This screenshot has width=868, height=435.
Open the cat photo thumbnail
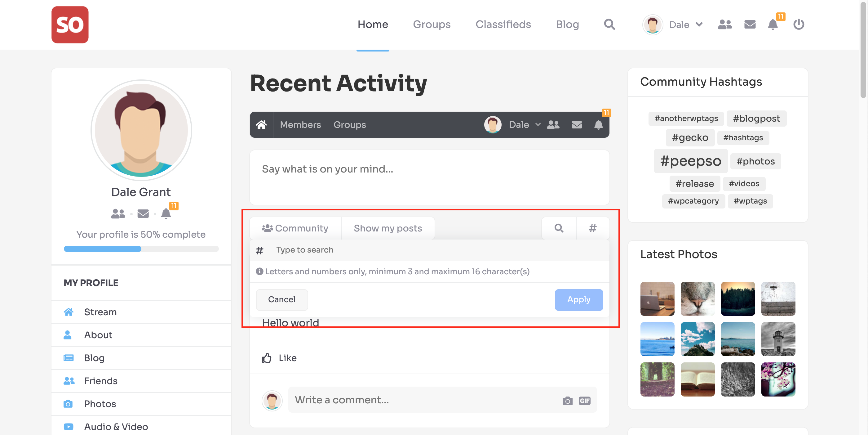697,299
